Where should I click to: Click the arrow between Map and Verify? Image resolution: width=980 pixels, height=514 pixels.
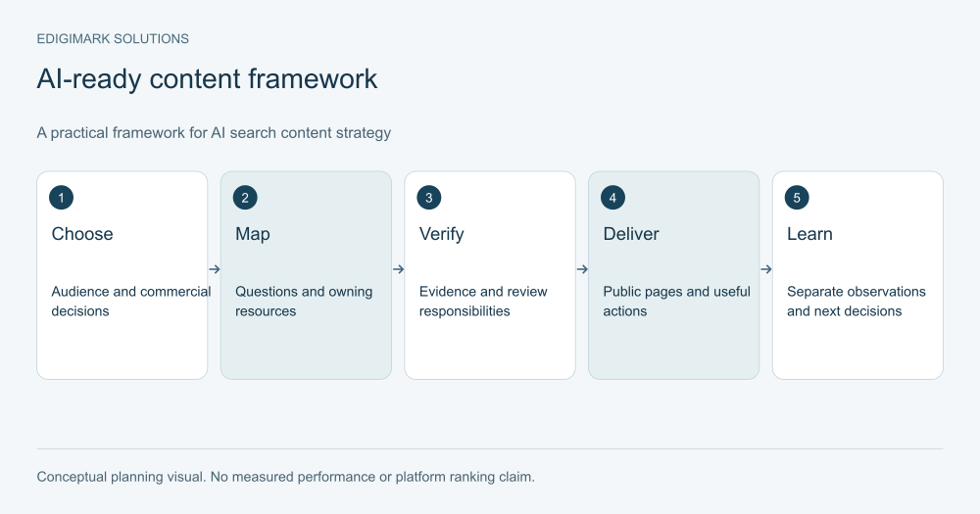point(398,269)
